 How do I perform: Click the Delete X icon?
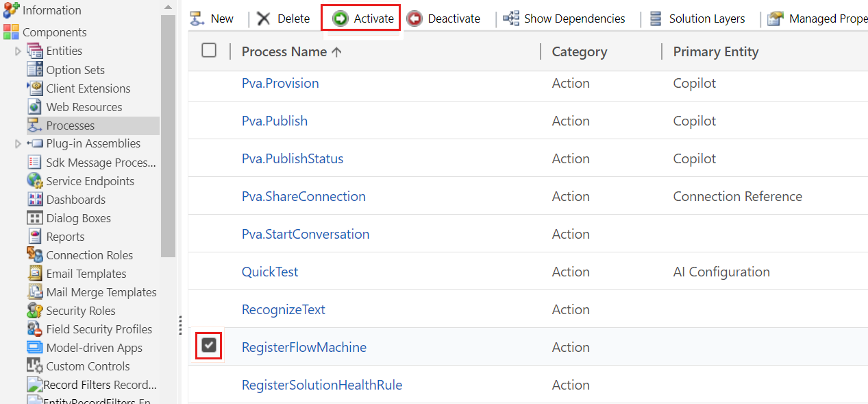(x=264, y=19)
